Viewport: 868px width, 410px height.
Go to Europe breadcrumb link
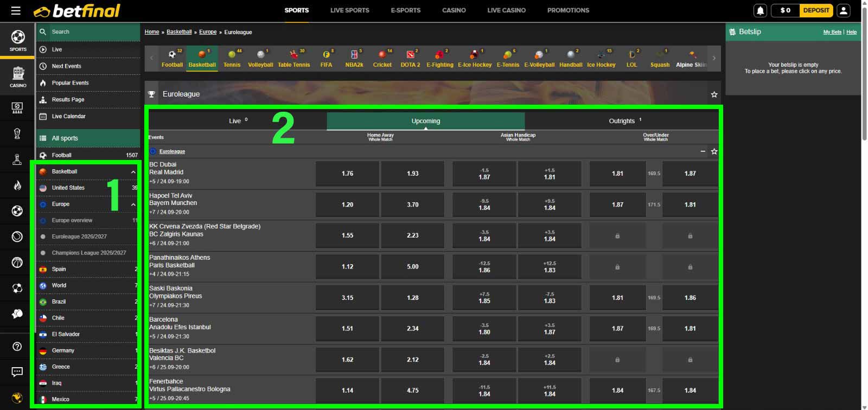pos(208,32)
